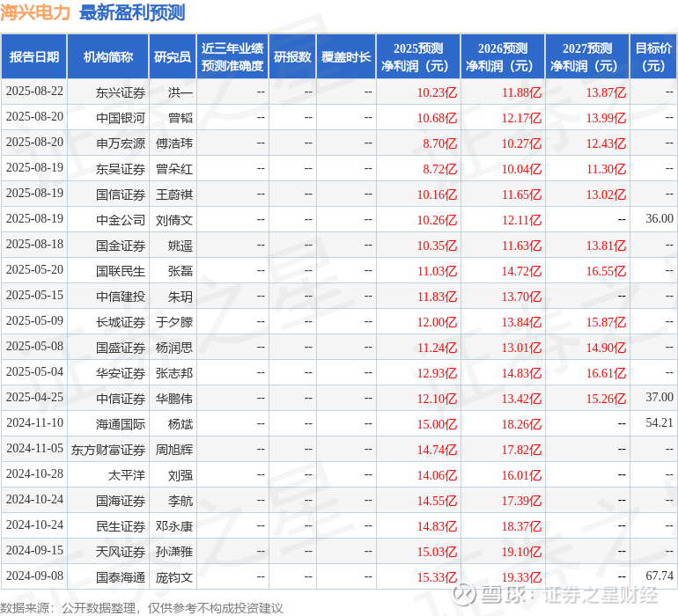Click institution 中国银河
Viewport: 678px width, 616px height.
tap(121, 118)
